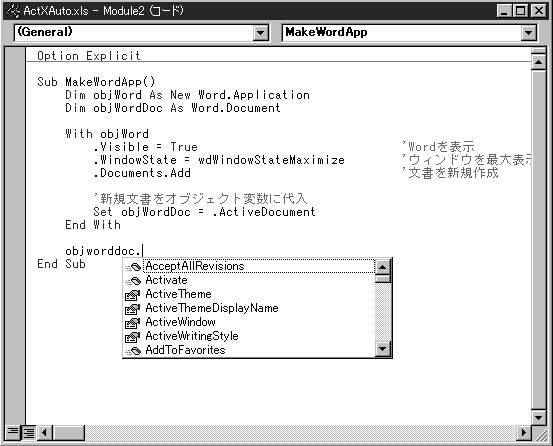The image size is (553, 446).
Task: Click autocomplete list scroll down arrow
Action: click(383, 349)
